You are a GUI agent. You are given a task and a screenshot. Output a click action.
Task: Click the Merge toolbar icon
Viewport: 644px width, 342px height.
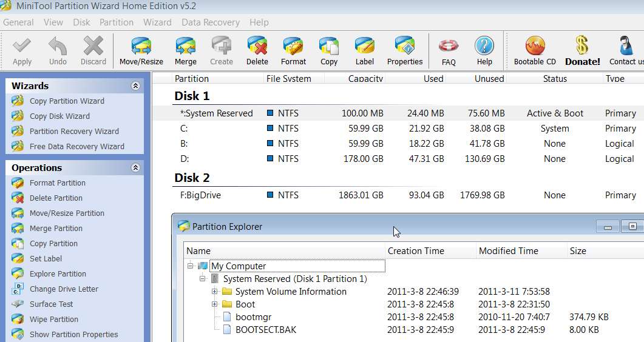(185, 46)
